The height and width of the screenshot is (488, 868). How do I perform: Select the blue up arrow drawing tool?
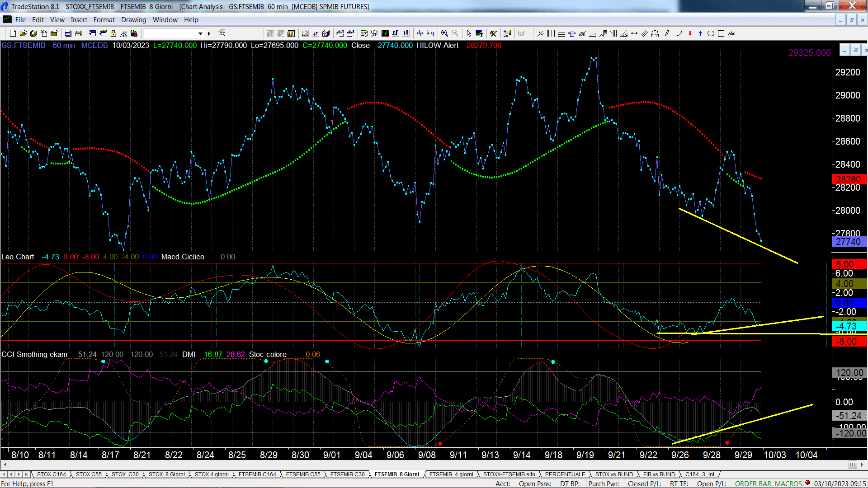click(x=700, y=33)
